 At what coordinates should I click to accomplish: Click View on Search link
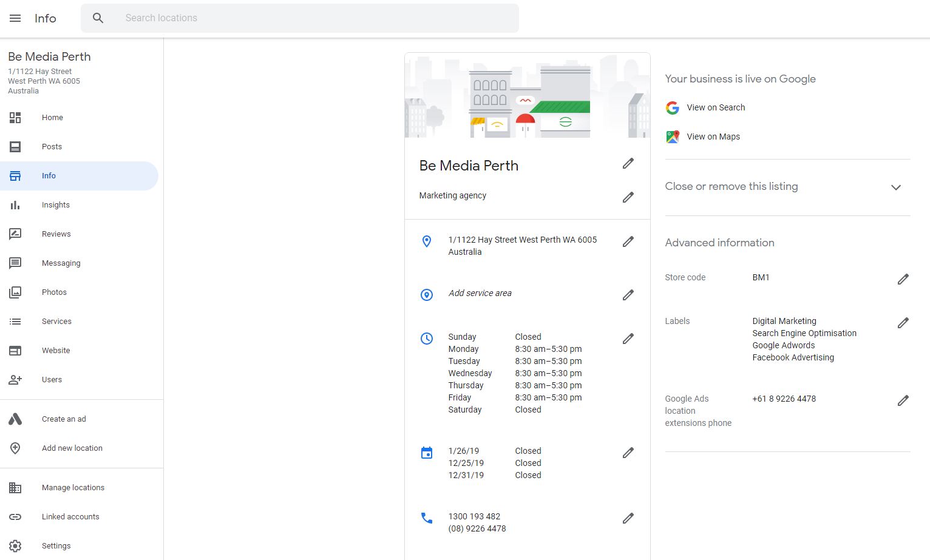716,107
